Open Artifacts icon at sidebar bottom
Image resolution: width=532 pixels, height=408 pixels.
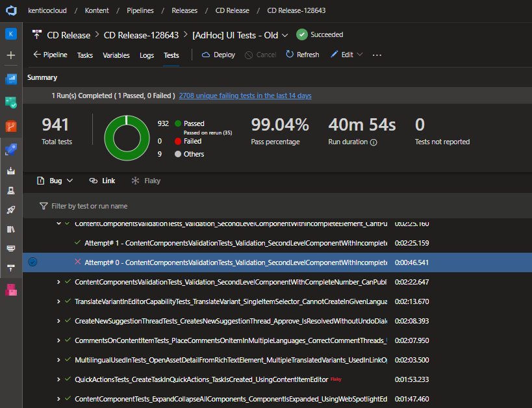coord(11,290)
